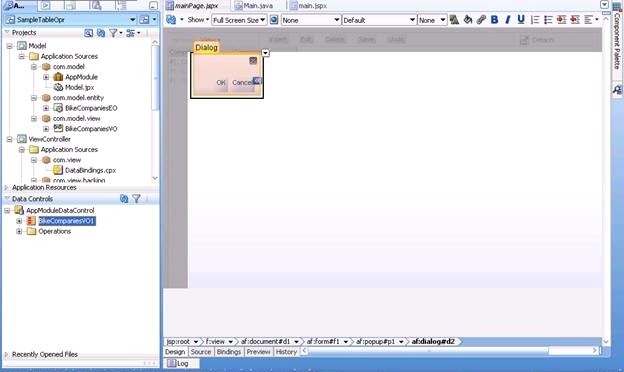Image resolution: width=624 pixels, height=372 pixels.
Task: Select DataBindings.cpx in the tree
Action: (x=90, y=170)
